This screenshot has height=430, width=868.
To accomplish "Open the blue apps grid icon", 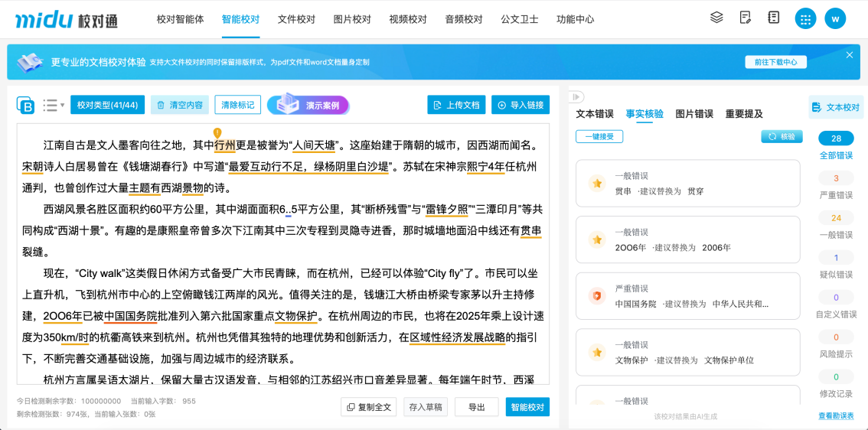I will pyautogui.click(x=805, y=19).
